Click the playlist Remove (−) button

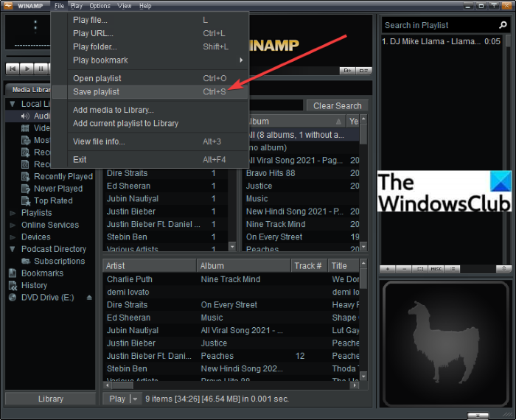404,269
